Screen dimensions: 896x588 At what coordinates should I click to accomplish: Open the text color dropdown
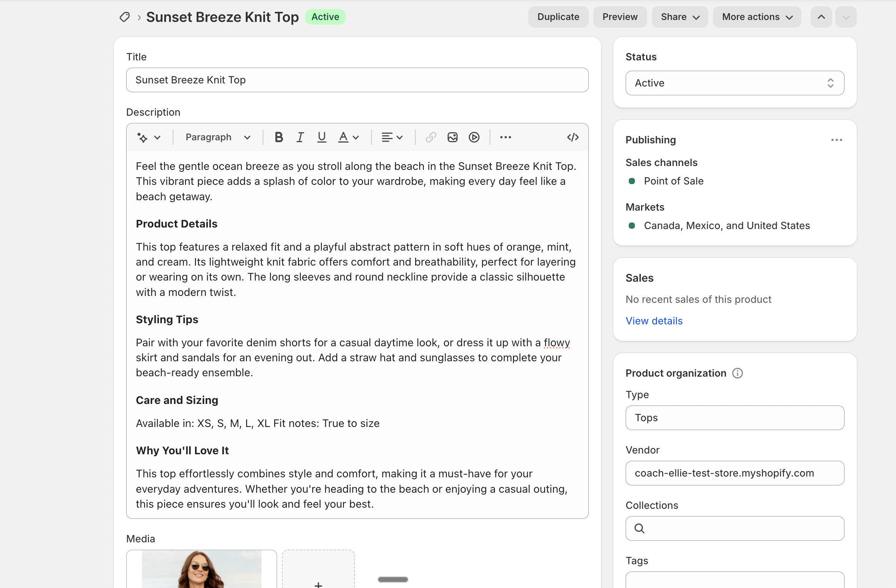coord(348,137)
